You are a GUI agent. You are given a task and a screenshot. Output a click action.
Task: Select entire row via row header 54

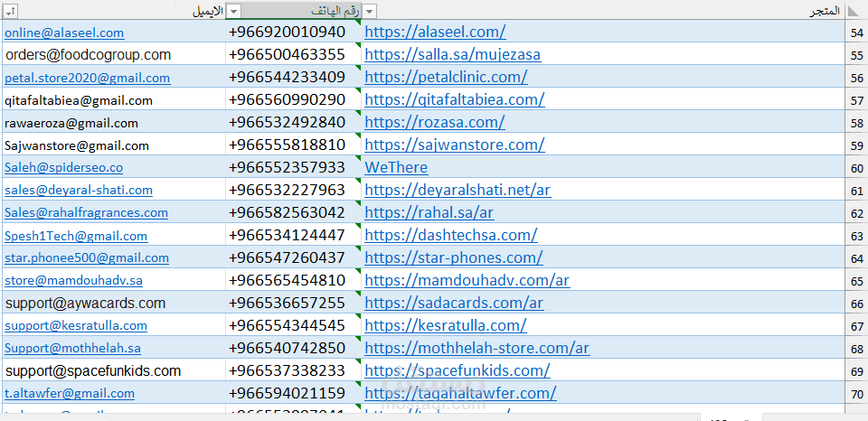(x=857, y=33)
